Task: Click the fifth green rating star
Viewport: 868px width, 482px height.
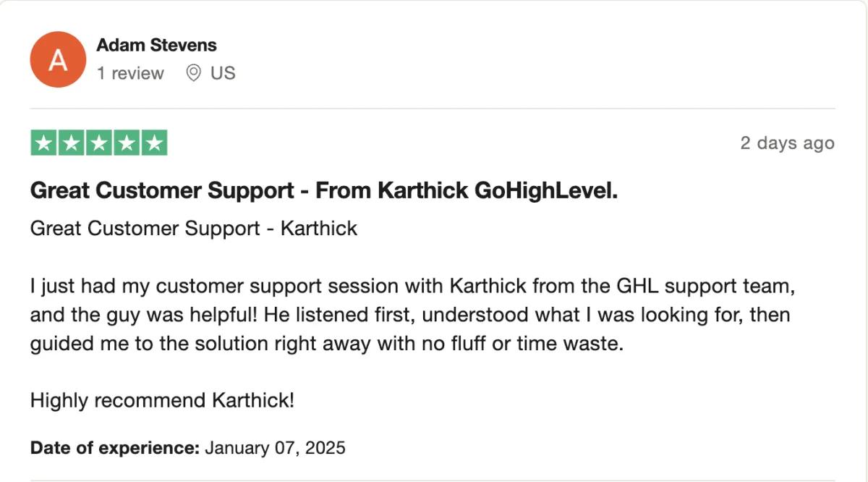Action: pyautogui.click(x=154, y=143)
